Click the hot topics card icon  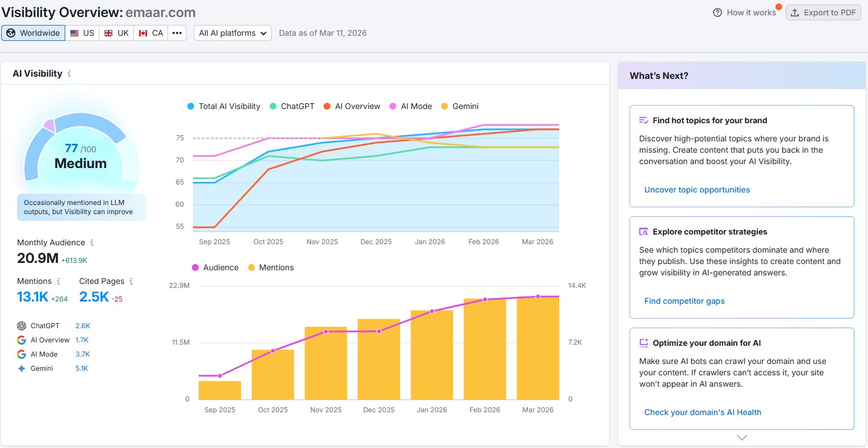pyautogui.click(x=644, y=120)
